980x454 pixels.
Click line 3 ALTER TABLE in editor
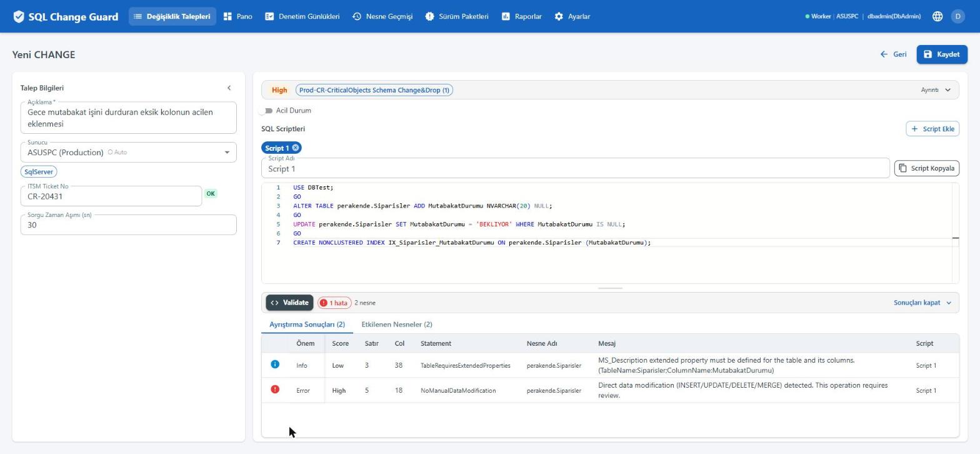[422, 206]
